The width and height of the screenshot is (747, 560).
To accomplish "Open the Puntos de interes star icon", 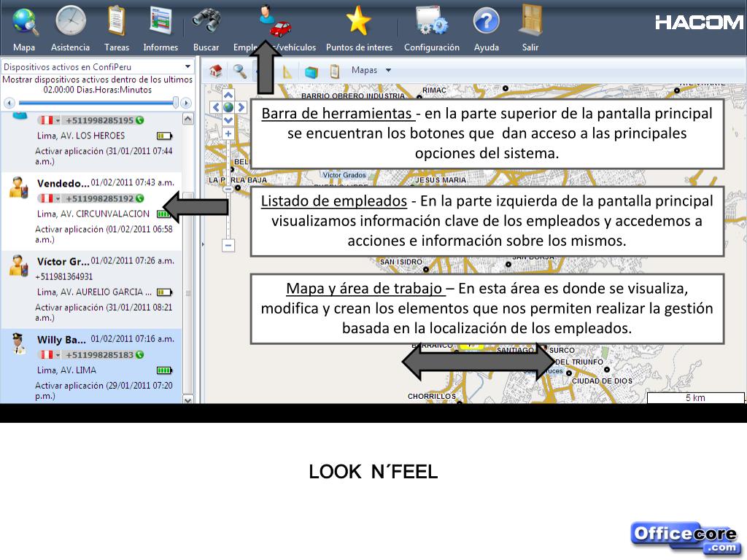I will tap(358, 21).
